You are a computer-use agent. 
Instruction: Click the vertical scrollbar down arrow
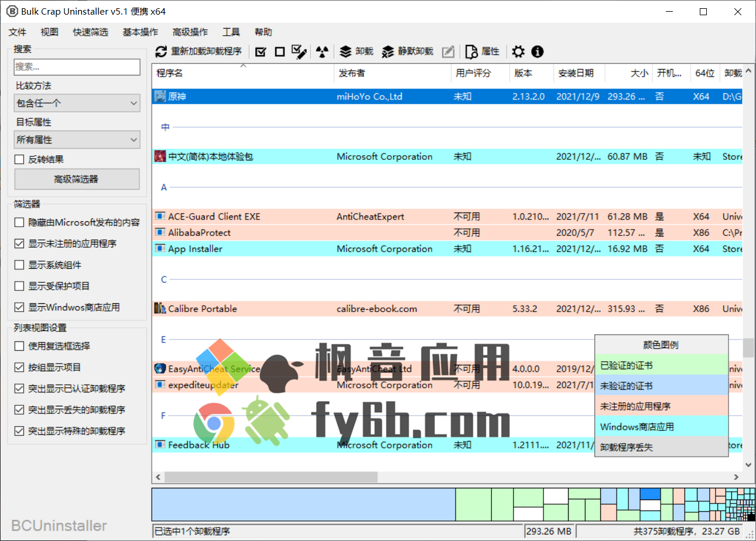[x=748, y=465]
